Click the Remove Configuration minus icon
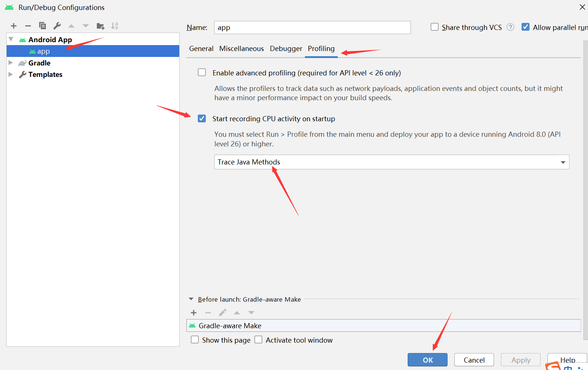 28,26
